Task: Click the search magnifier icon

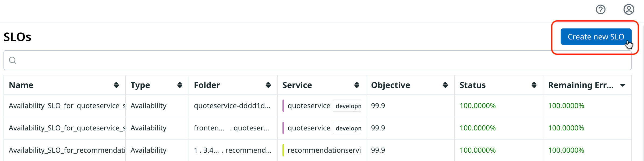Action: coord(12,60)
